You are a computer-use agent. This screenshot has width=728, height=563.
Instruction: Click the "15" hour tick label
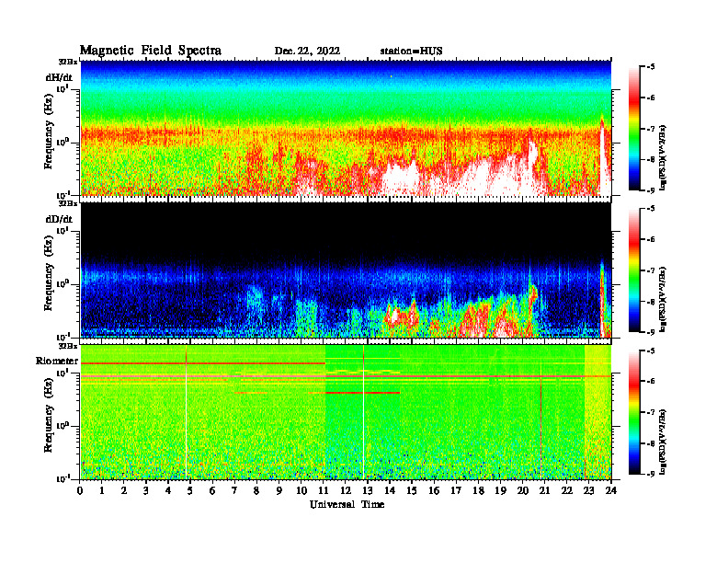click(412, 491)
